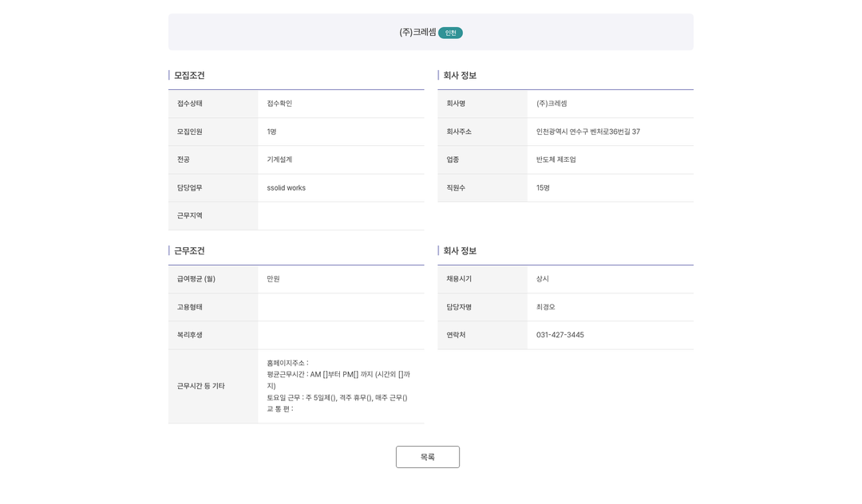Click the 채용시기 label
The width and height of the screenshot is (862, 504).
click(x=459, y=279)
